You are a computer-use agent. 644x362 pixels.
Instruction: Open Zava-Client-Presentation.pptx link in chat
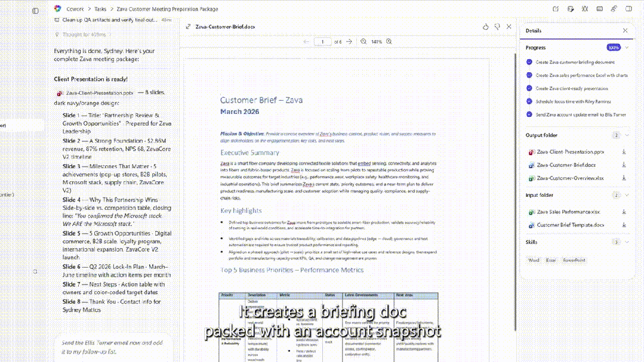[x=99, y=93]
